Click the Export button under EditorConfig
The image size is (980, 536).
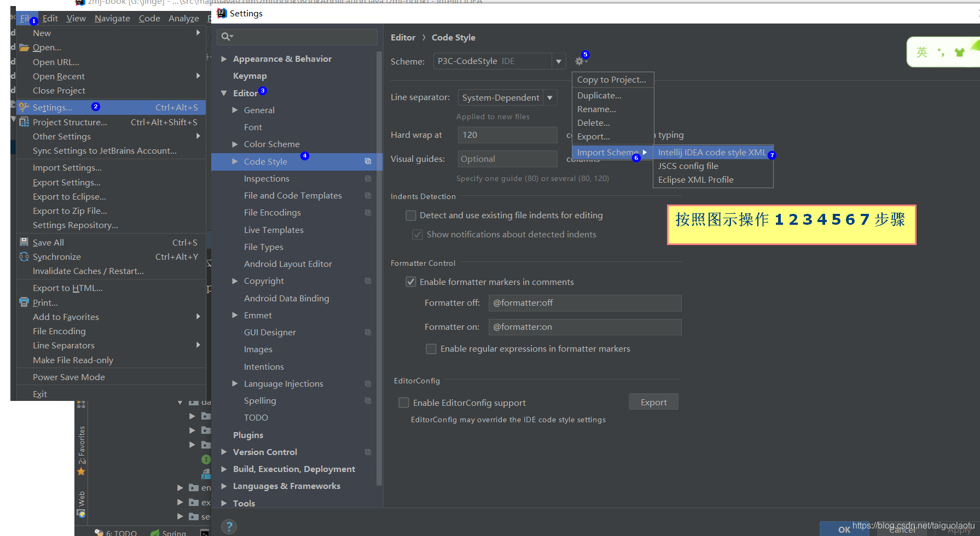coord(653,401)
